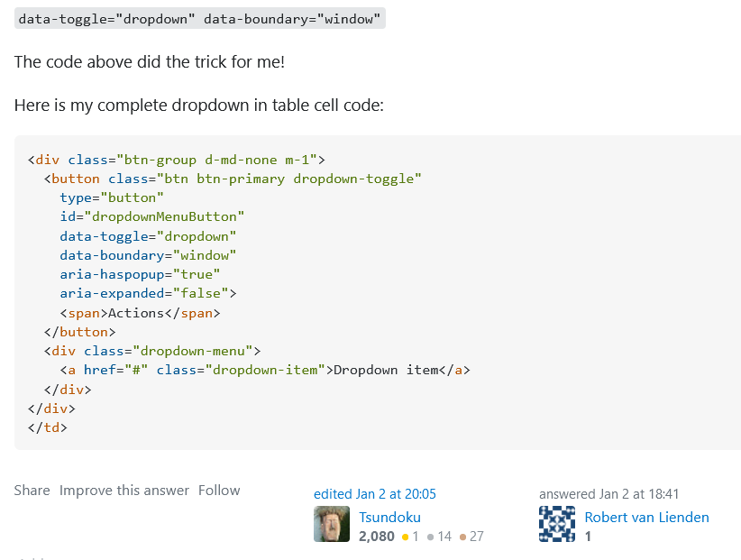Click Tsundoku's profile avatar picture

tap(331, 523)
